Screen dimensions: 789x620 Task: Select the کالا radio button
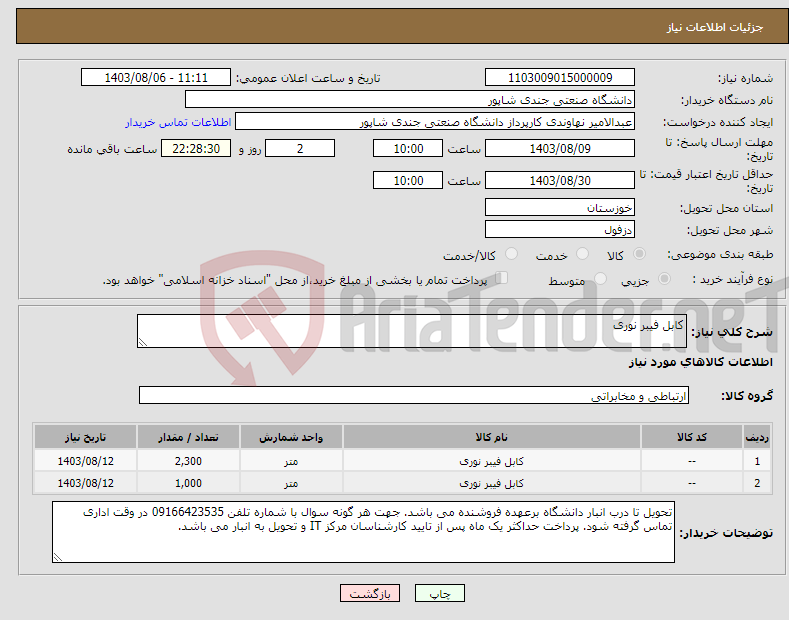[640, 254]
